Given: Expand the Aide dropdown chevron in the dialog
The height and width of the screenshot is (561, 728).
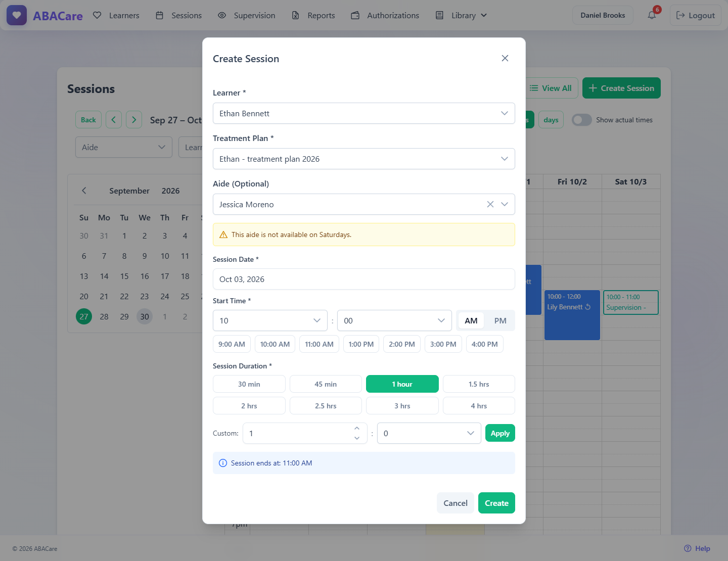Looking at the screenshot, I should (x=505, y=204).
